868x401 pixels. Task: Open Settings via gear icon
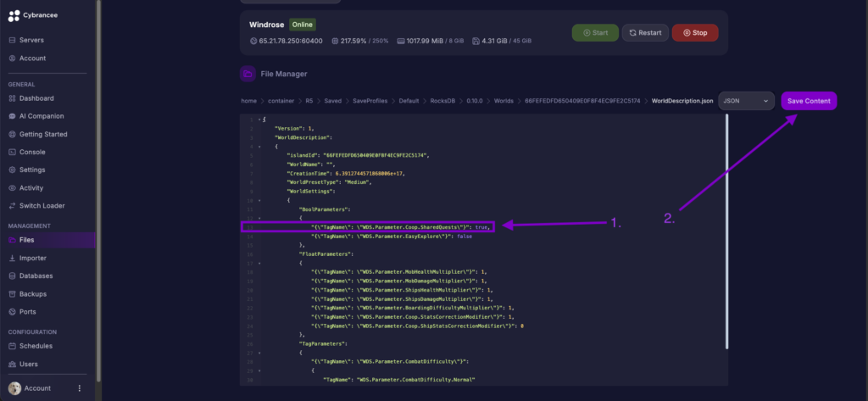pos(12,170)
